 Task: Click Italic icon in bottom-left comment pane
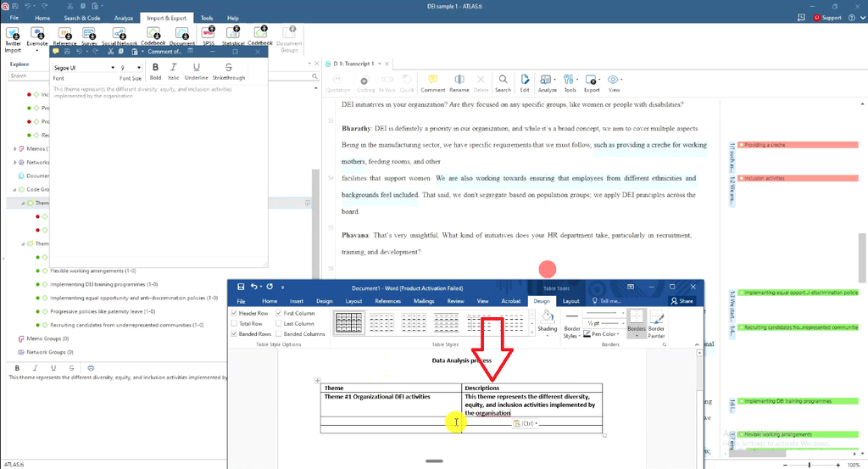pyautogui.click(x=35, y=368)
